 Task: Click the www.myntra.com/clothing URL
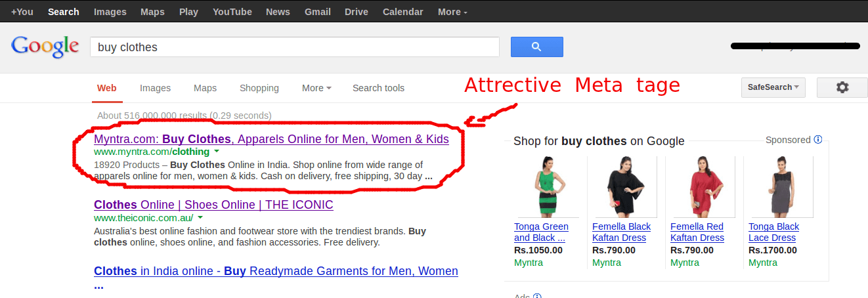coord(152,152)
